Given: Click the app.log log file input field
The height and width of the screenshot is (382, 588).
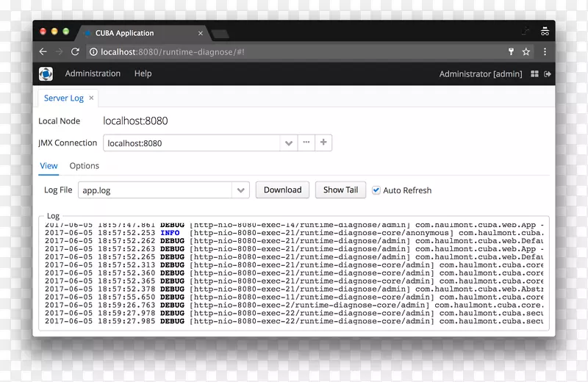Looking at the screenshot, I should pos(154,190).
